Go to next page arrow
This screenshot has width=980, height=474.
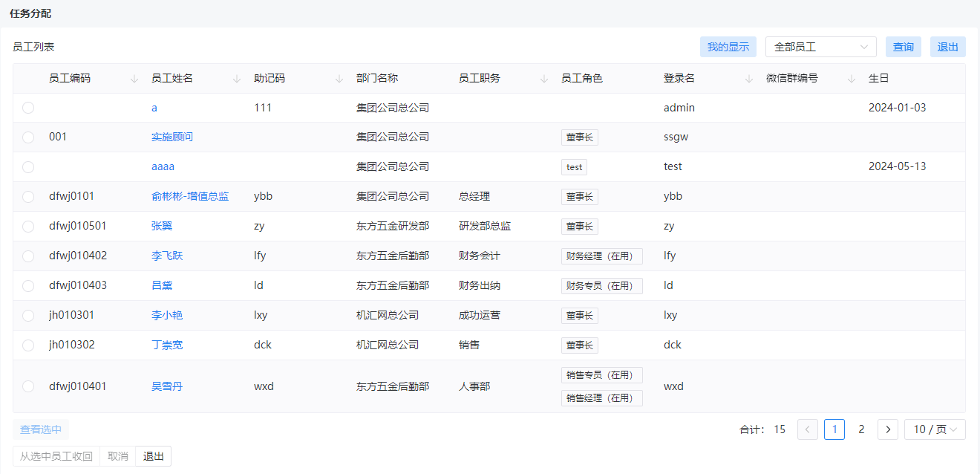click(888, 429)
